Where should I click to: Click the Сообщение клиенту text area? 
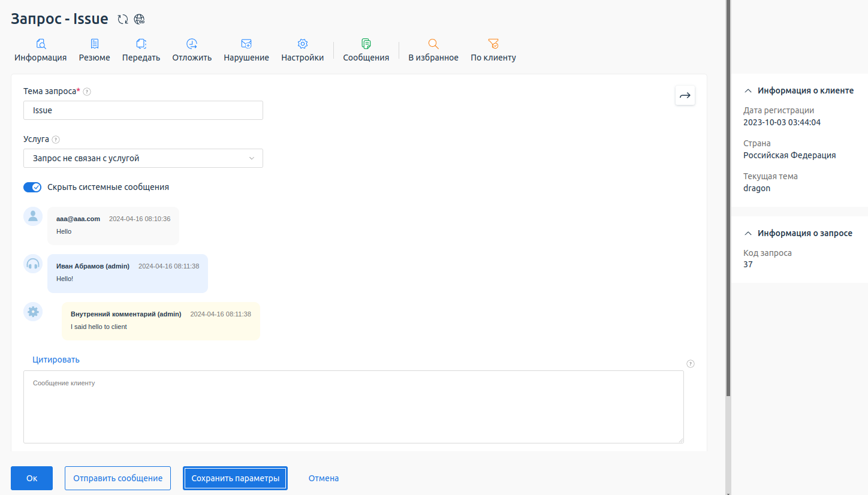click(x=353, y=407)
